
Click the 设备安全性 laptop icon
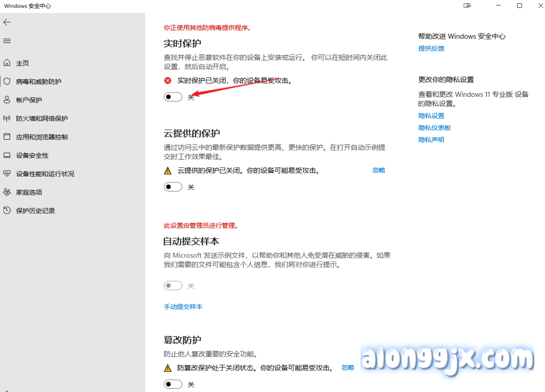(x=7, y=155)
